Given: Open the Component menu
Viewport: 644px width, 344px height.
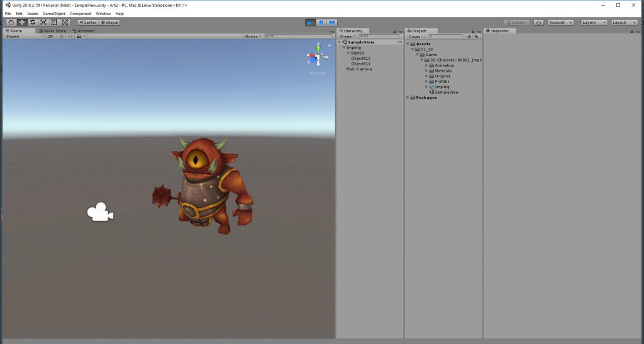Looking at the screenshot, I should pos(80,14).
